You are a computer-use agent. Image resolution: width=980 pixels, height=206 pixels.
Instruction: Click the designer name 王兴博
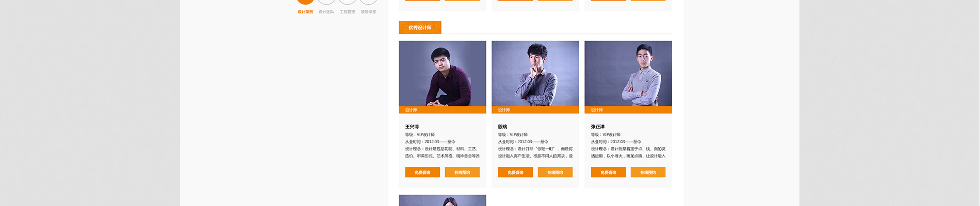[412, 127]
